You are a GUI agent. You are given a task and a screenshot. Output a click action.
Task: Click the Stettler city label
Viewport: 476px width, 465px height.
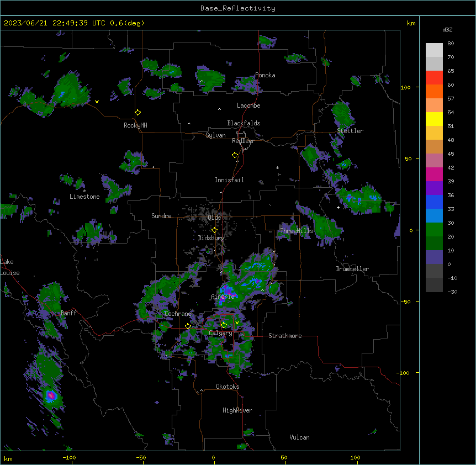pos(350,131)
